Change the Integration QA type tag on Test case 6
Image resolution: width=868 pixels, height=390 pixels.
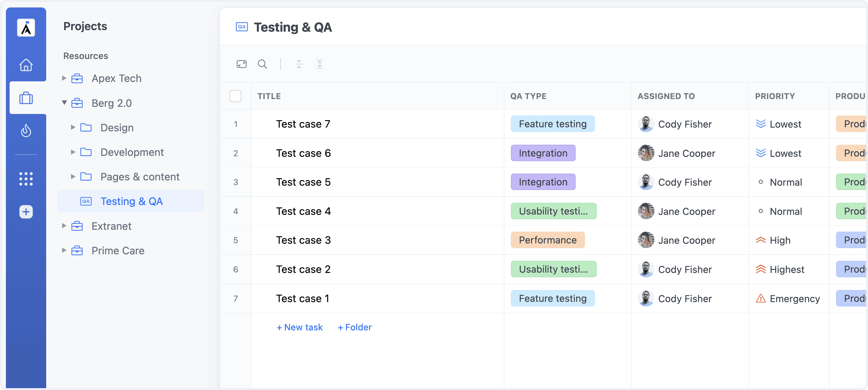[x=543, y=153]
